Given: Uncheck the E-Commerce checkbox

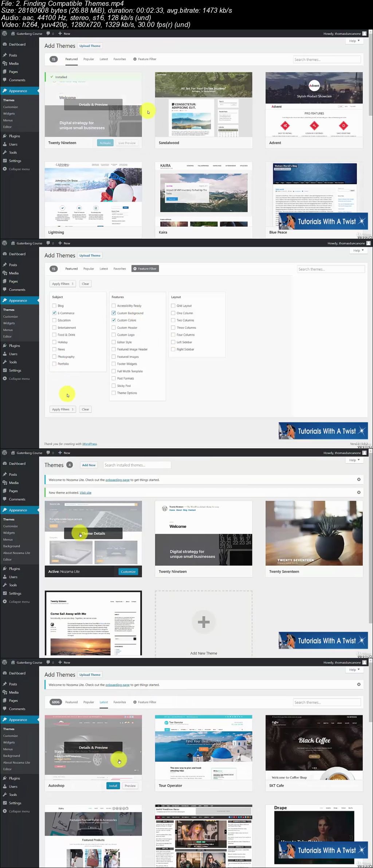Looking at the screenshot, I should (54, 313).
